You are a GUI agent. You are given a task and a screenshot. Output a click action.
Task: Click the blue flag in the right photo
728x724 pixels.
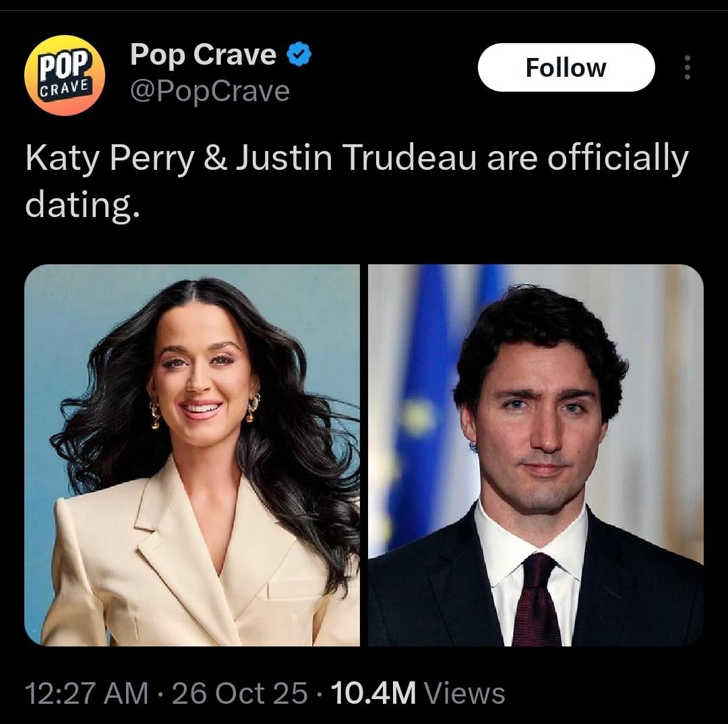[421, 404]
